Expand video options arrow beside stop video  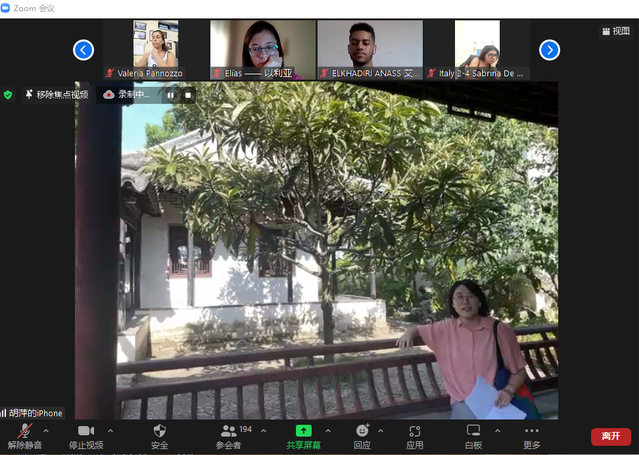110,431
